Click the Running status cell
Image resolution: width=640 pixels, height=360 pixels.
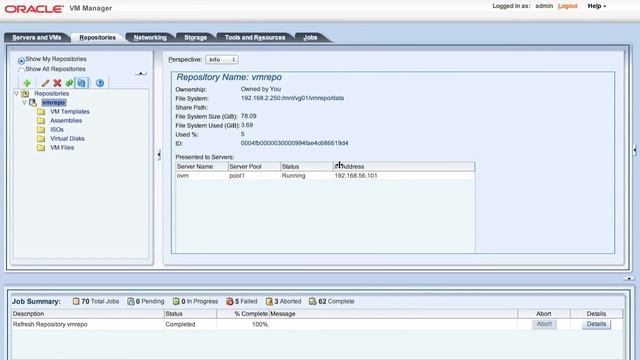[293, 176]
